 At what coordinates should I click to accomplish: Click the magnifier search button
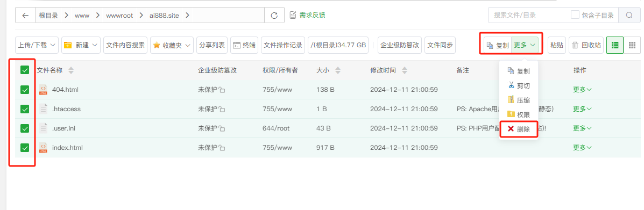coord(629,15)
